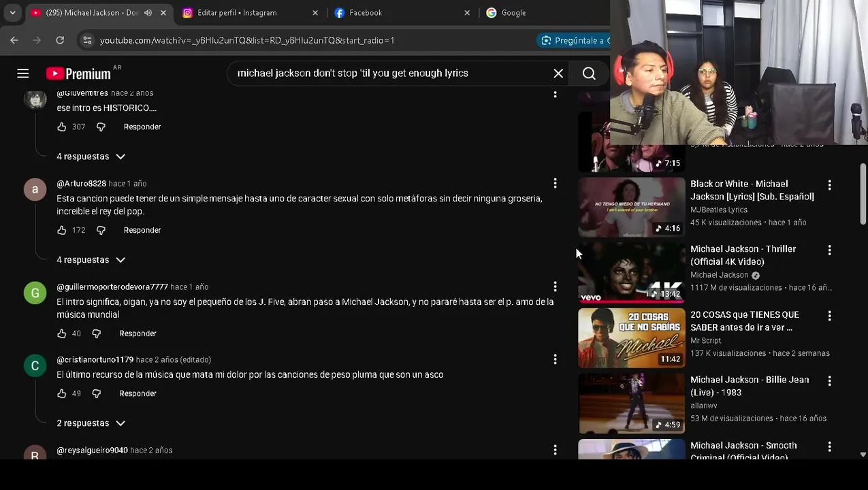Expand 2 respuestas under @cristianortuno1179 comment
The height and width of the screenshot is (490, 868).
[x=91, y=423]
